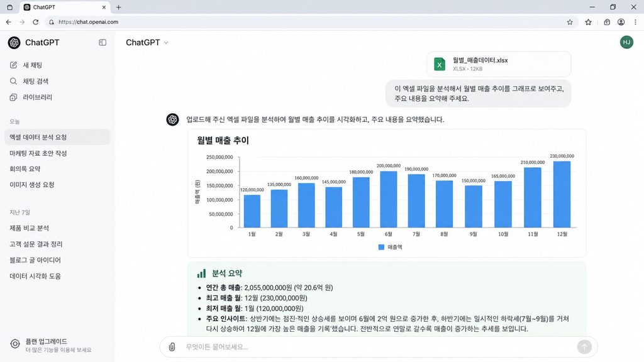This screenshot has height=362, width=644.
Task: Open the 고객 설문 결과 정리 chat
Action: click(x=57, y=244)
